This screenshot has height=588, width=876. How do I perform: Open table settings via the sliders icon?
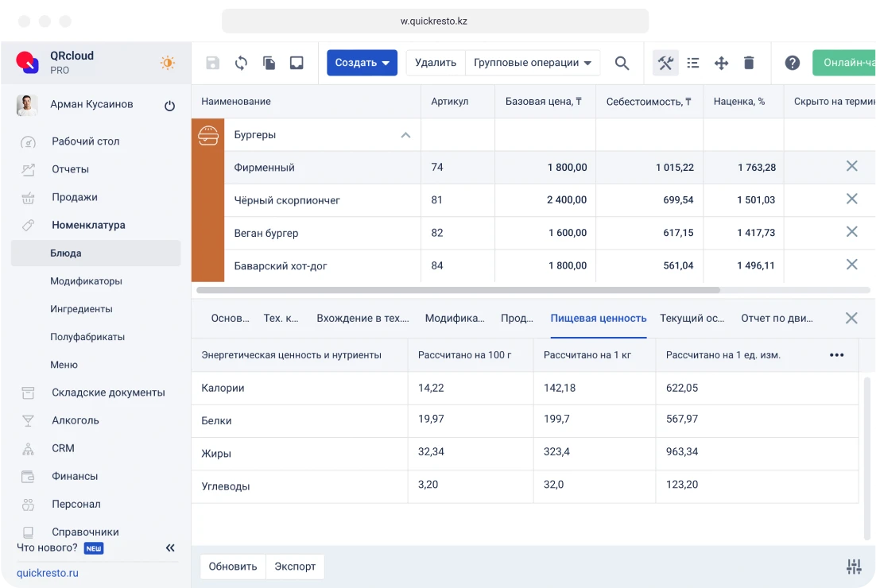click(x=854, y=566)
